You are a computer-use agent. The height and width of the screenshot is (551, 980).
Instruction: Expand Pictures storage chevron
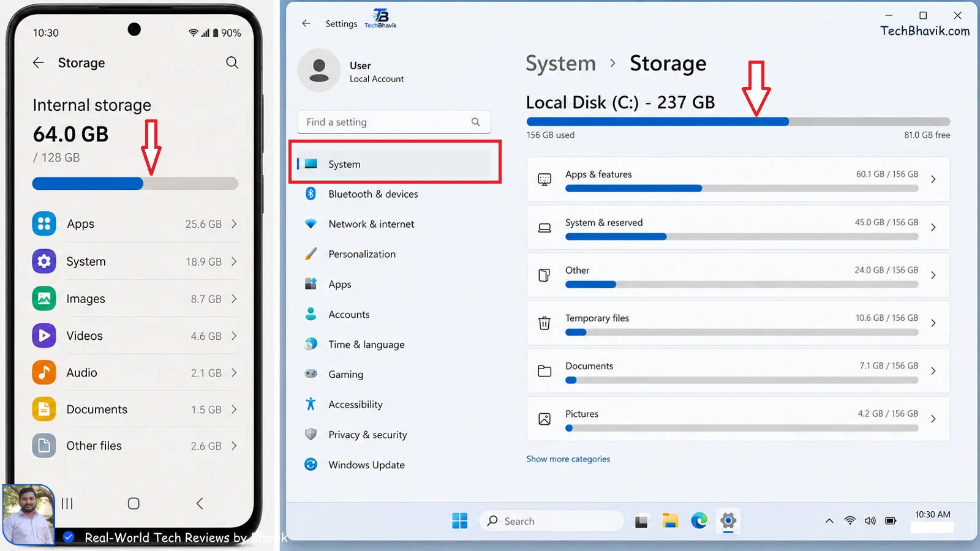[933, 419]
